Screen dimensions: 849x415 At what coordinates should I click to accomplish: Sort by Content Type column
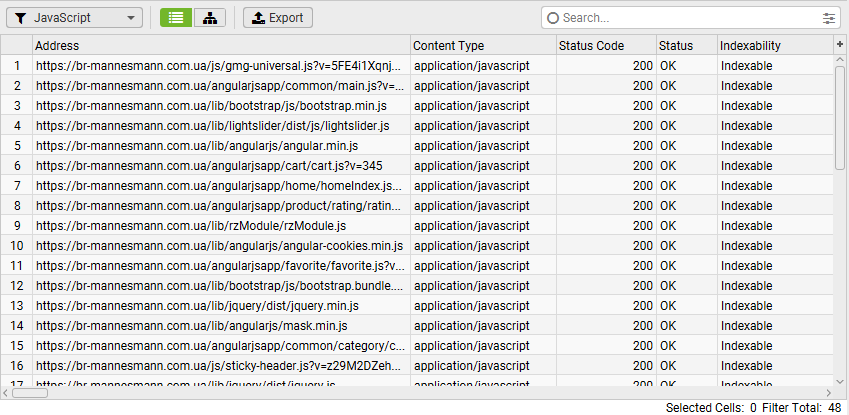pos(483,45)
